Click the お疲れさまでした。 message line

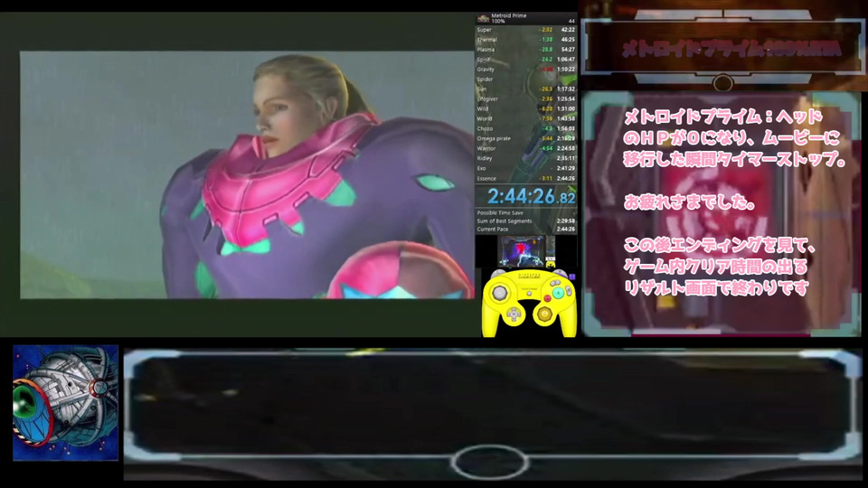click(x=690, y=202)
